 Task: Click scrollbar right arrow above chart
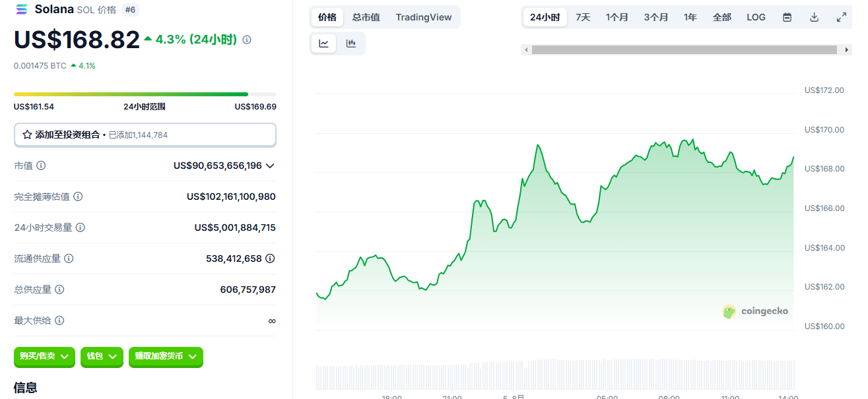click(x=848, y=50)
